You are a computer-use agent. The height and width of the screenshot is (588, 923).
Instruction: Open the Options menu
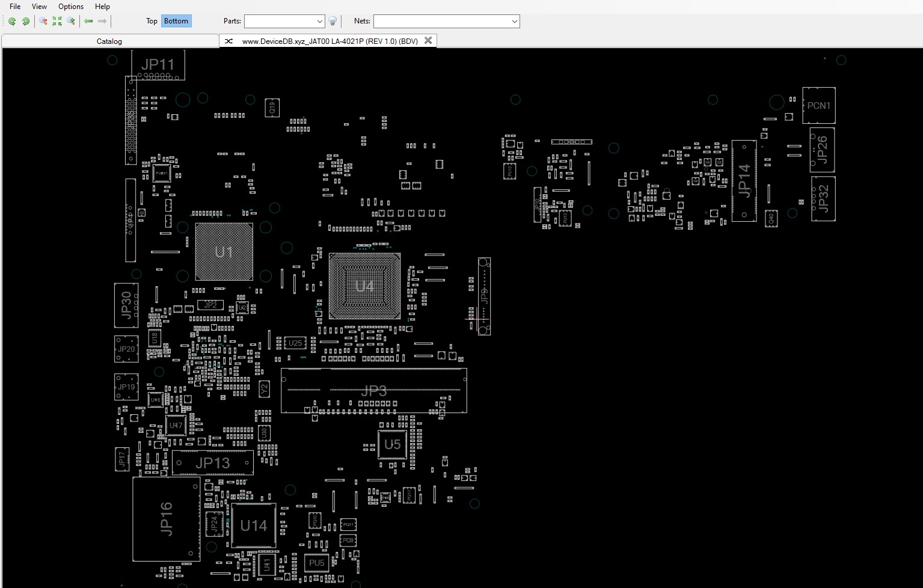click(x=71, y=7)
